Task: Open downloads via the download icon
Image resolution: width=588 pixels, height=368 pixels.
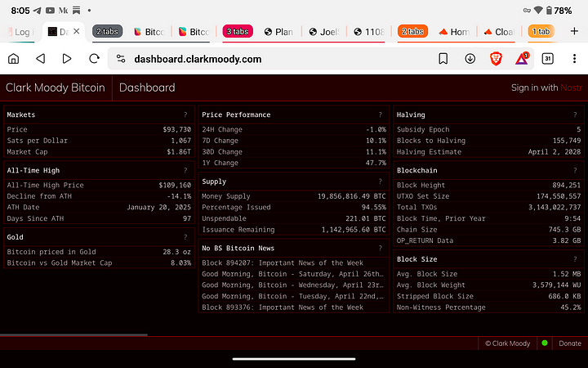Action: pyautogui.click(x=470, y=59)
